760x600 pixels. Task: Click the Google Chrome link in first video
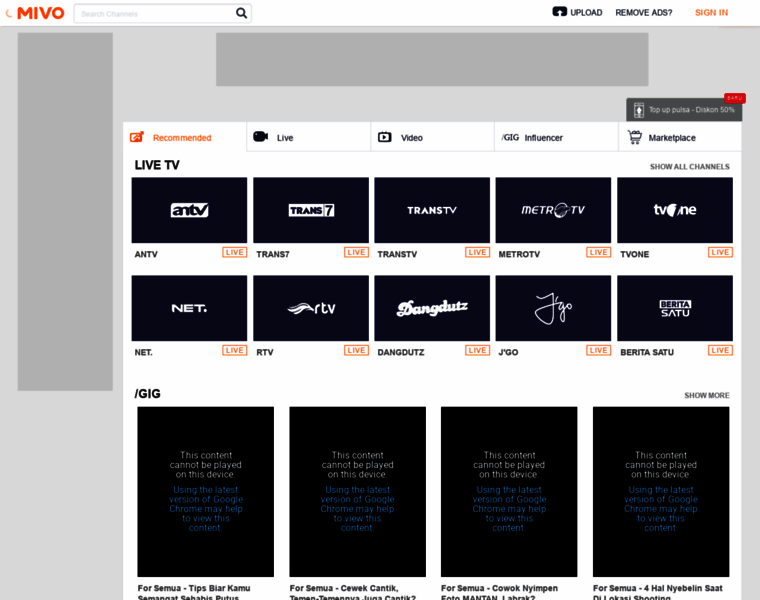pos(206,509)
